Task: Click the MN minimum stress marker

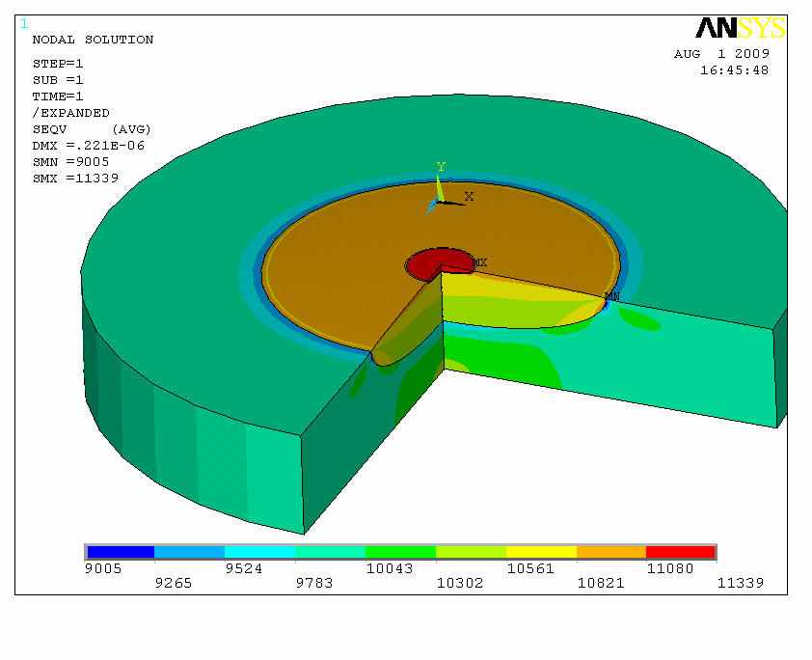Action: tap(611, 296)
